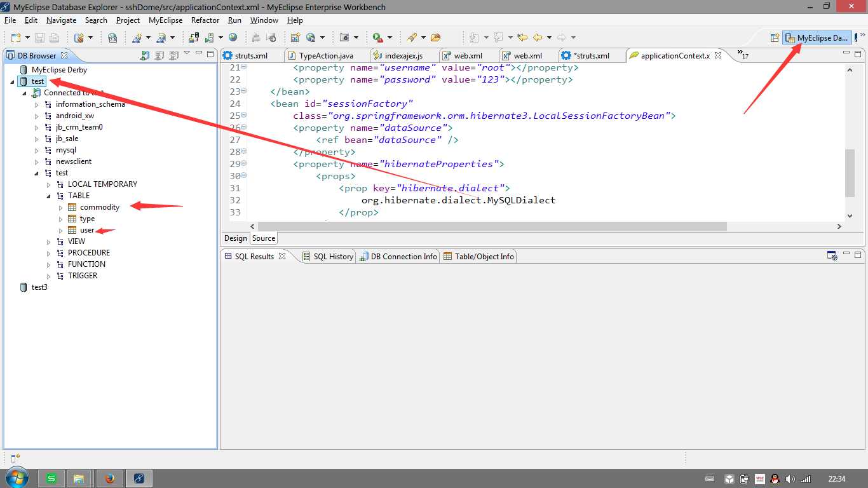Expand the VIEW folder

(49, 241)
